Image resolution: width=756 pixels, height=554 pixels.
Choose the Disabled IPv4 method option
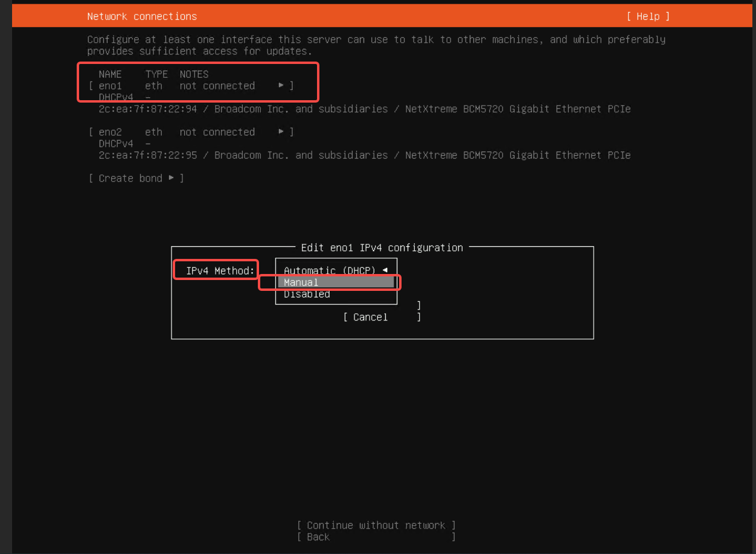coord(307,295)
